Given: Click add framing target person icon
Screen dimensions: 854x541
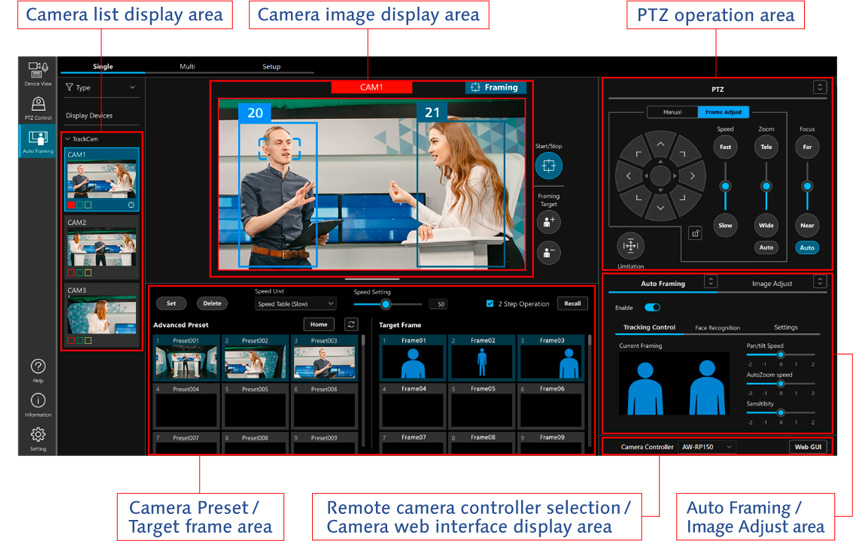Looking at the screenshot, I should click(548, 222).
